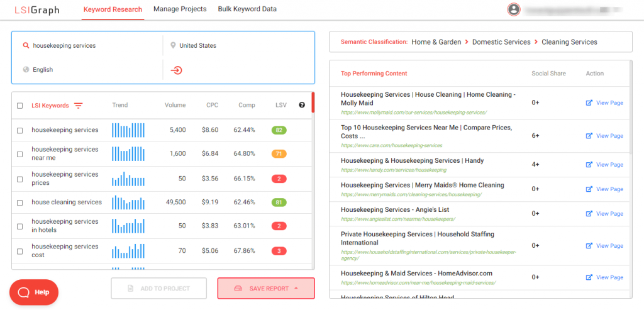Screen dimensions: 644x310
Task: Click the LSV help question mark icon
Action: 302,105
